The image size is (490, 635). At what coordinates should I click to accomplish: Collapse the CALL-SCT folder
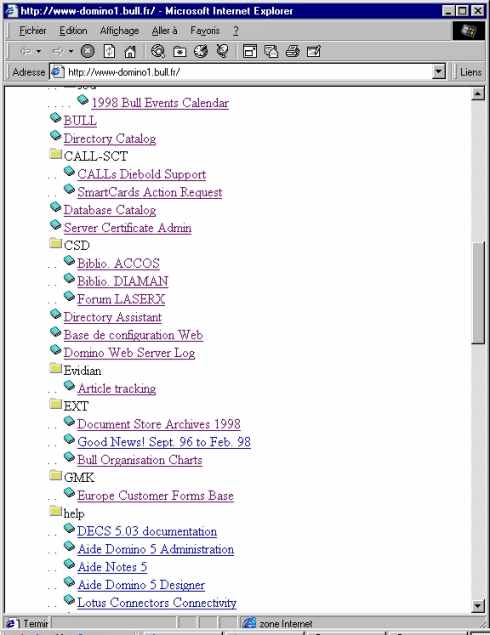(55, 154)
